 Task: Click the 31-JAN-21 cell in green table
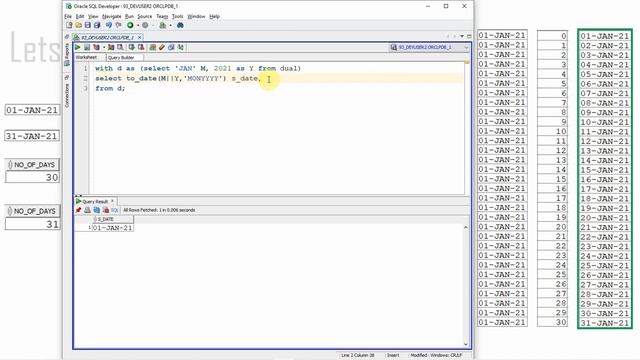pos(604,323)
